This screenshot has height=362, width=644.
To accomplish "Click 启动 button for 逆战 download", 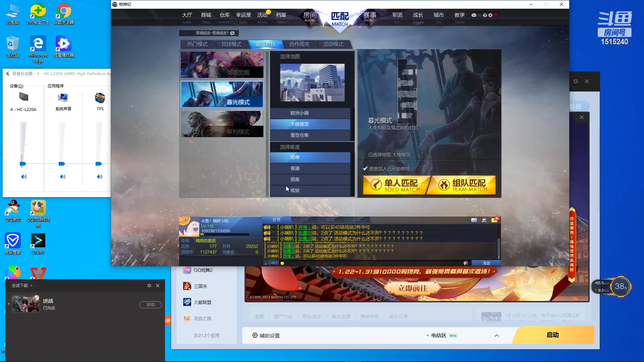I will [151, 305].
